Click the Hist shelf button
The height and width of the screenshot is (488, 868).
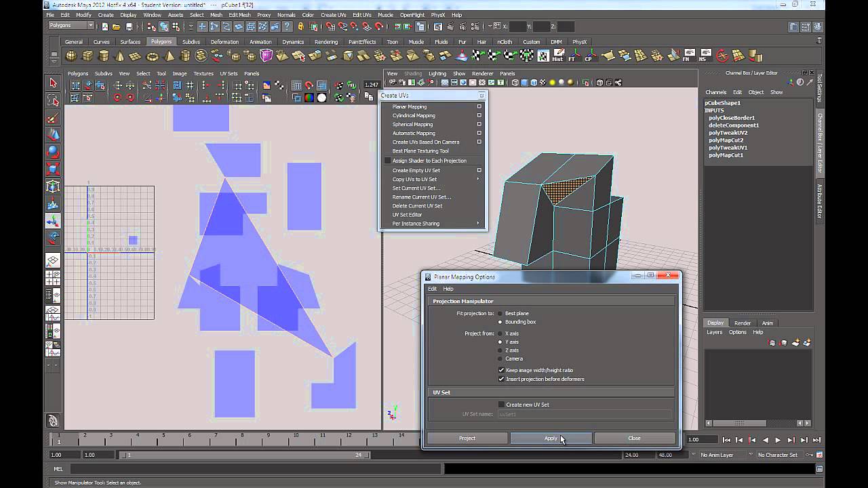click(x=557, y=56)
